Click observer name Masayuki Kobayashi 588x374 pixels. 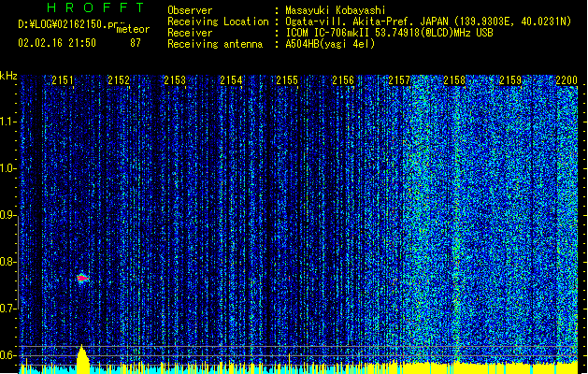336,10
